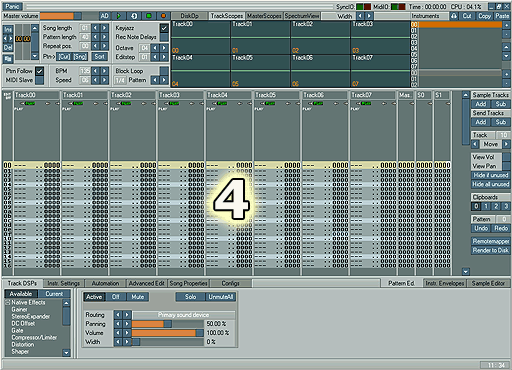Click the Render to Disk button
The width and height of the screenshot is (512, 370).
(491, 250)
